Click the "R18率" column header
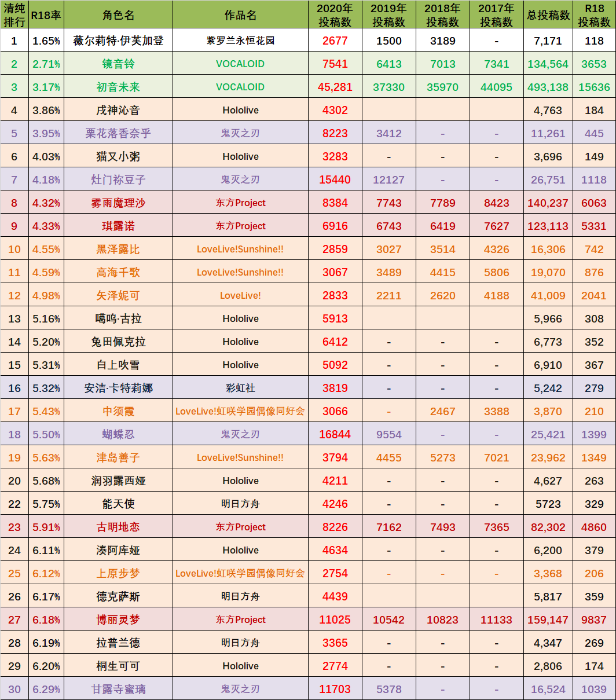The image size is (616, 700). tap(46, 16)
